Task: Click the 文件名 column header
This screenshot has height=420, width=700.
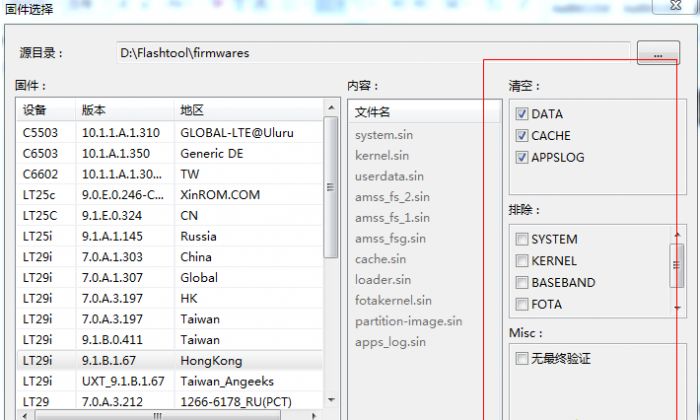Action: pos(425,112)
